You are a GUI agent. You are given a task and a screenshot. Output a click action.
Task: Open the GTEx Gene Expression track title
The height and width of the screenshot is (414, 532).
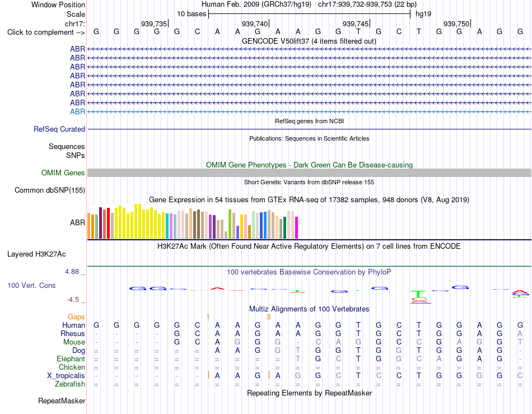coord(309,200)
